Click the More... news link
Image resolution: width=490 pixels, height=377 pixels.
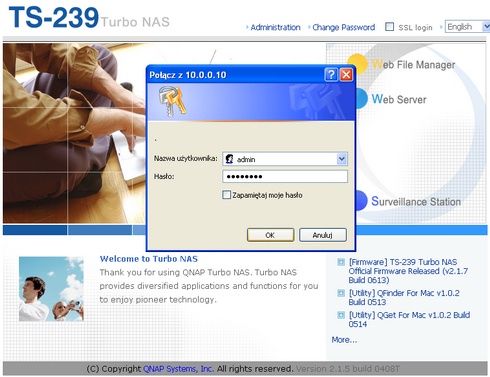(x=344, y=340)
